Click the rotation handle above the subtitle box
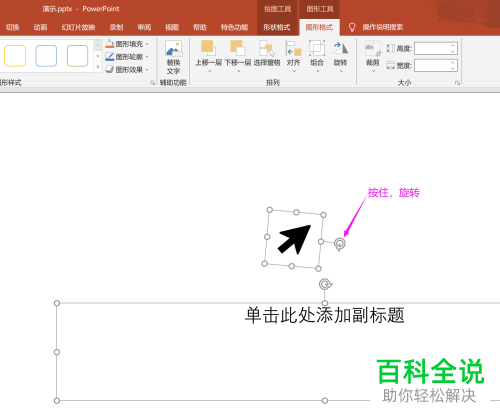The width and height of the screenshot is (500, 416). (x=325, y=285)
